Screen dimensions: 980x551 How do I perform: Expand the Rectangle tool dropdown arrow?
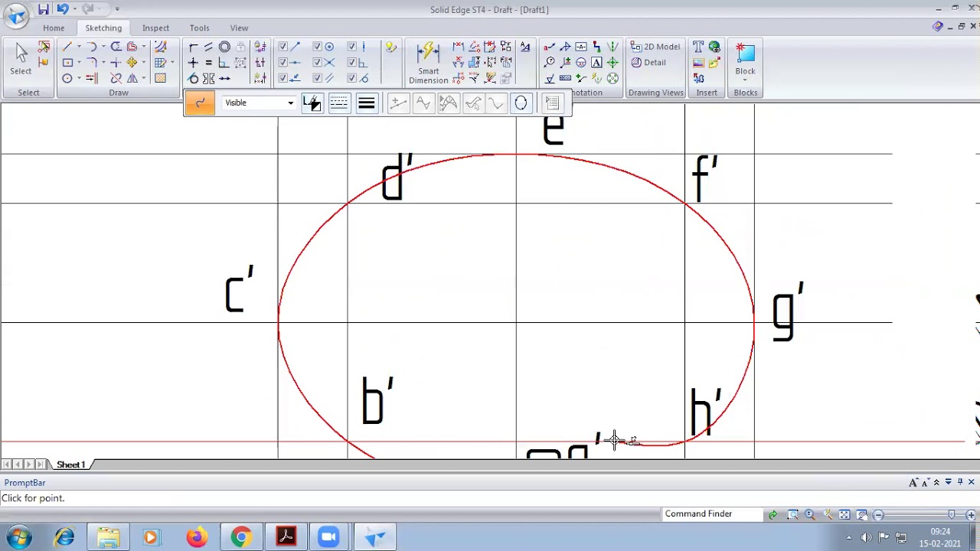[x=79, y=63]
